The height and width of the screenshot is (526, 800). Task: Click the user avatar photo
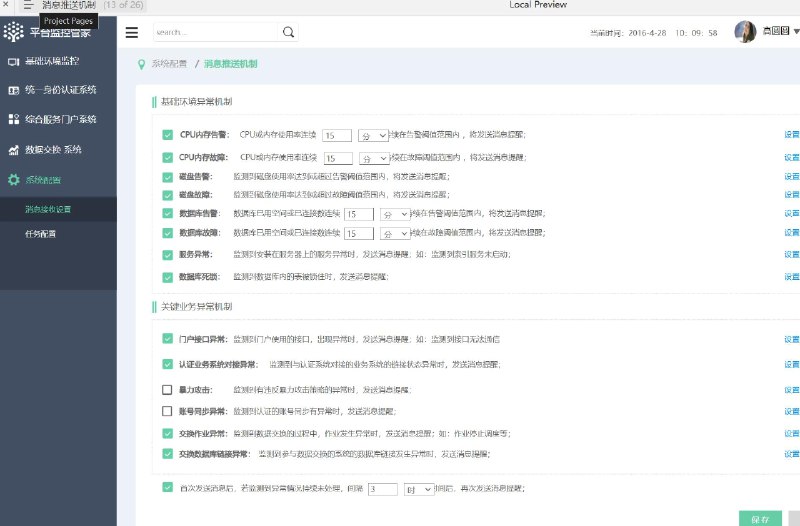click(745, 32)
